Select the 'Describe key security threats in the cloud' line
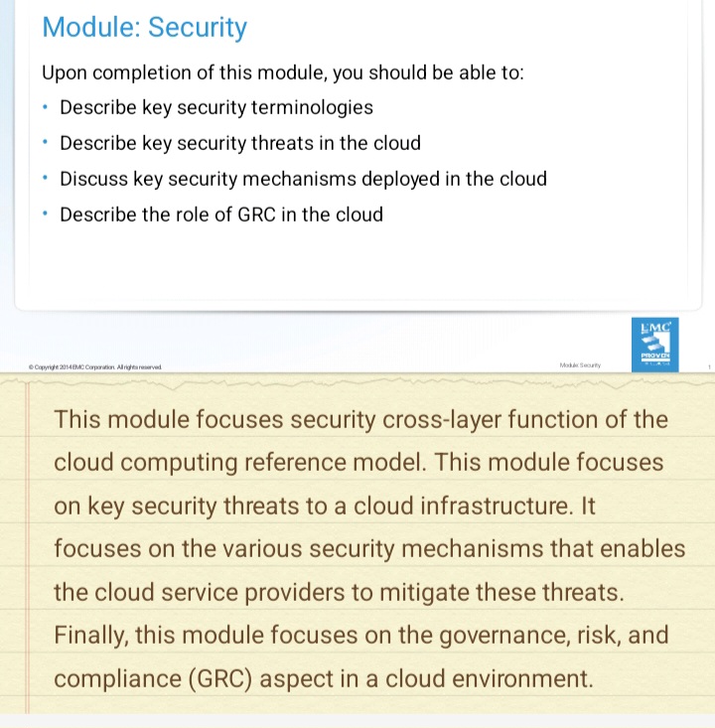 tap(240, 143)
